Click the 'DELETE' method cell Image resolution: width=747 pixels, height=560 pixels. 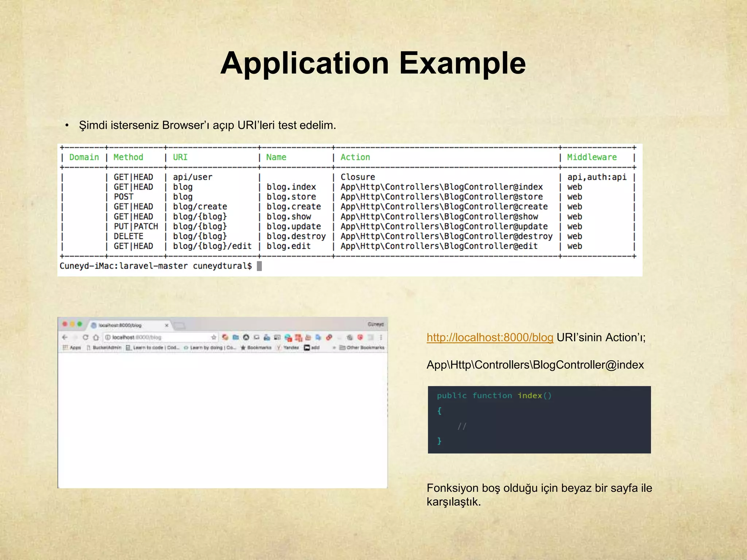pos(128,236)
